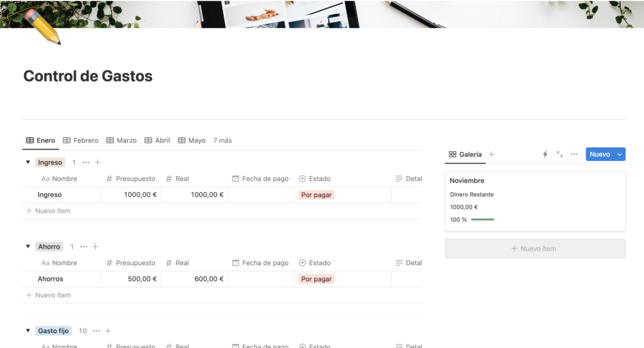Click the pencil page icon

pyautogui.click(x=42, y=27)
